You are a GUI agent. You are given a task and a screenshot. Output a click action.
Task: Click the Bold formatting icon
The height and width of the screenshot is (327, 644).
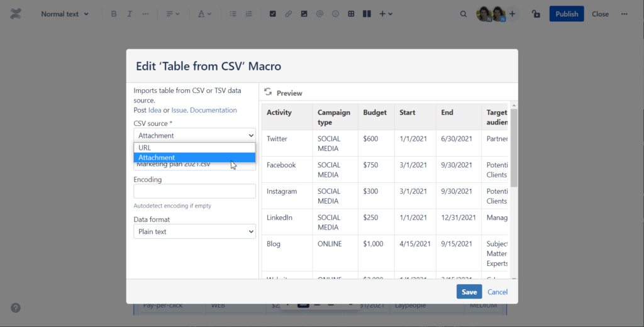(114, 14)
